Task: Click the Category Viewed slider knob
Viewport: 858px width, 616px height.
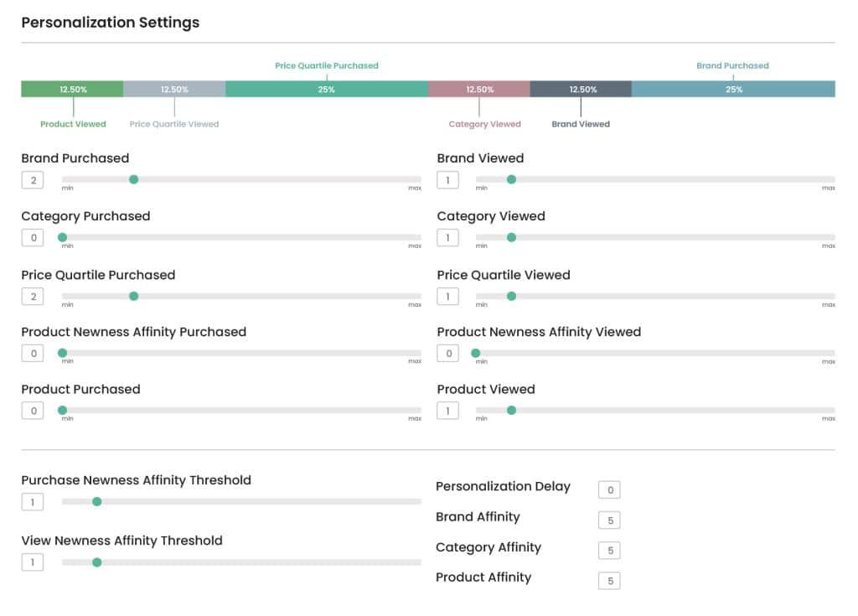Action: pyautogui.click(x=511, y=238)
